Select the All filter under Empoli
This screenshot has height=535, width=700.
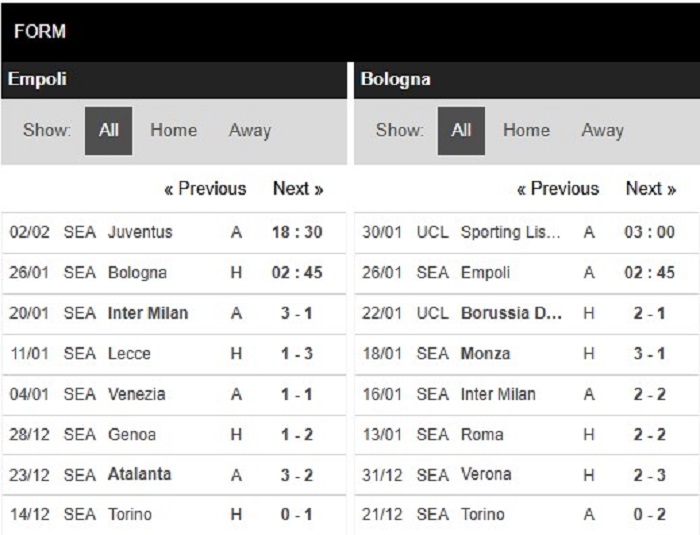[x=108, y=131]
